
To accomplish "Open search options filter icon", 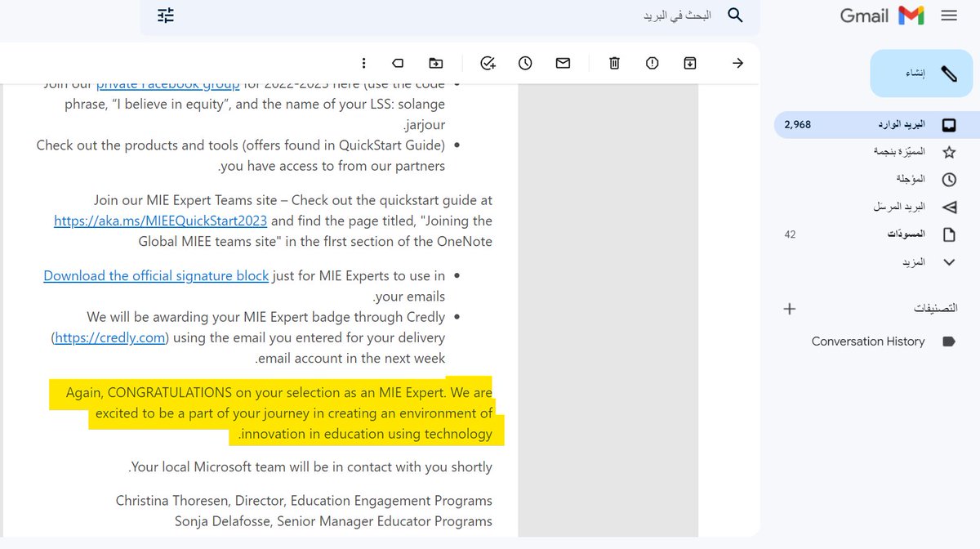I will 166,16.
